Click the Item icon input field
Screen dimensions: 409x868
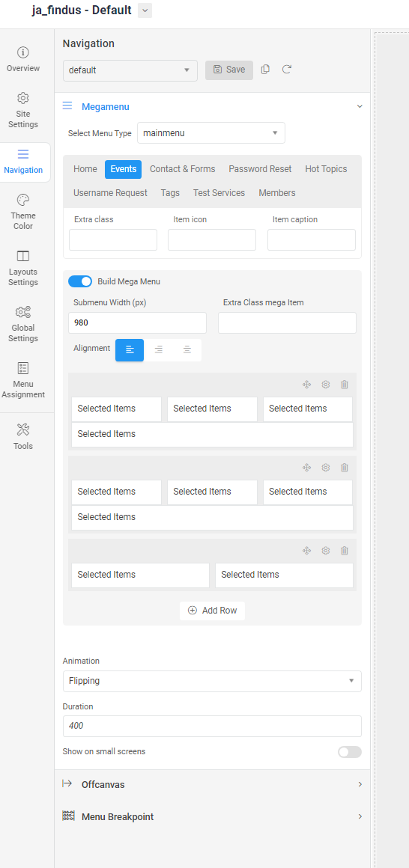[x=212, y=239]
